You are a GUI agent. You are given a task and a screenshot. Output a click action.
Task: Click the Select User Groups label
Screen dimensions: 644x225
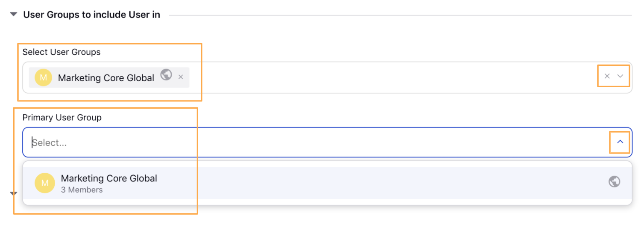(x=61, y=52)
